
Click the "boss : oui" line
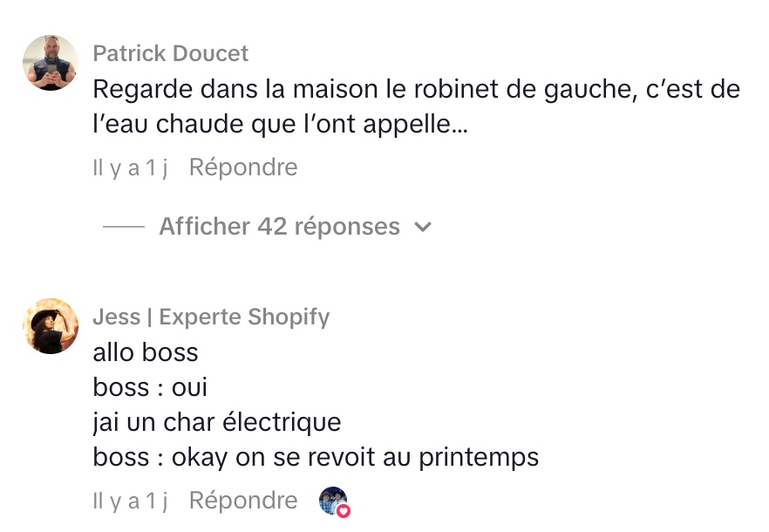tap(150, 387)
